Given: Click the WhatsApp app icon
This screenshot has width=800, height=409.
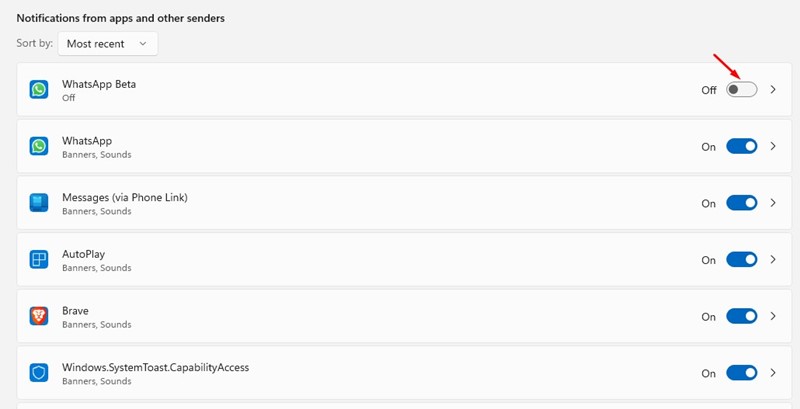Looking at the screenshot, I should [x=39, y=146].
